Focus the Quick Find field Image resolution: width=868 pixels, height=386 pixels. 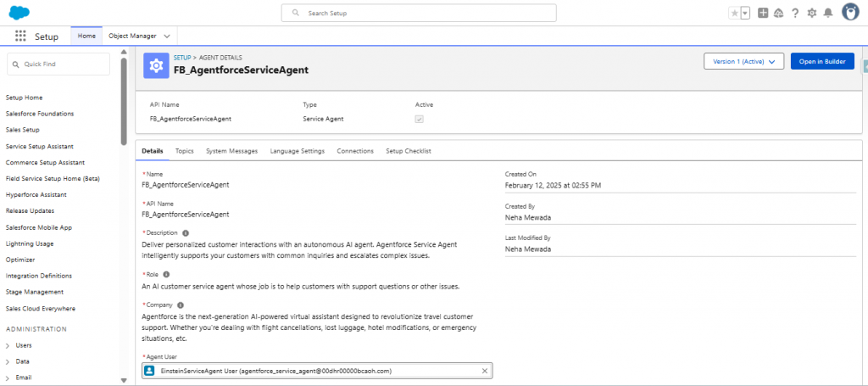(58, 64)
